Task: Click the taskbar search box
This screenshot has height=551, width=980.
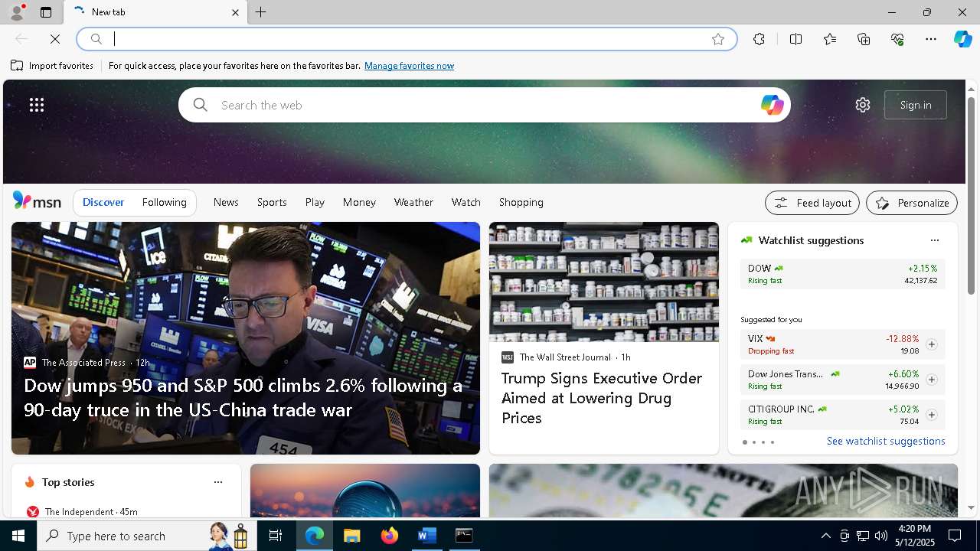Action: click(147, 536)
